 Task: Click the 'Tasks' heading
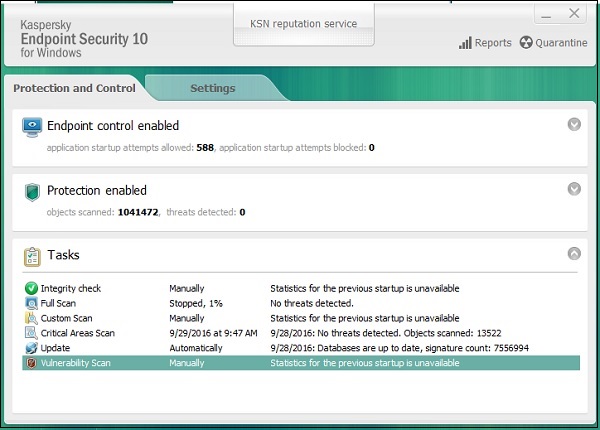pos(64,255)
